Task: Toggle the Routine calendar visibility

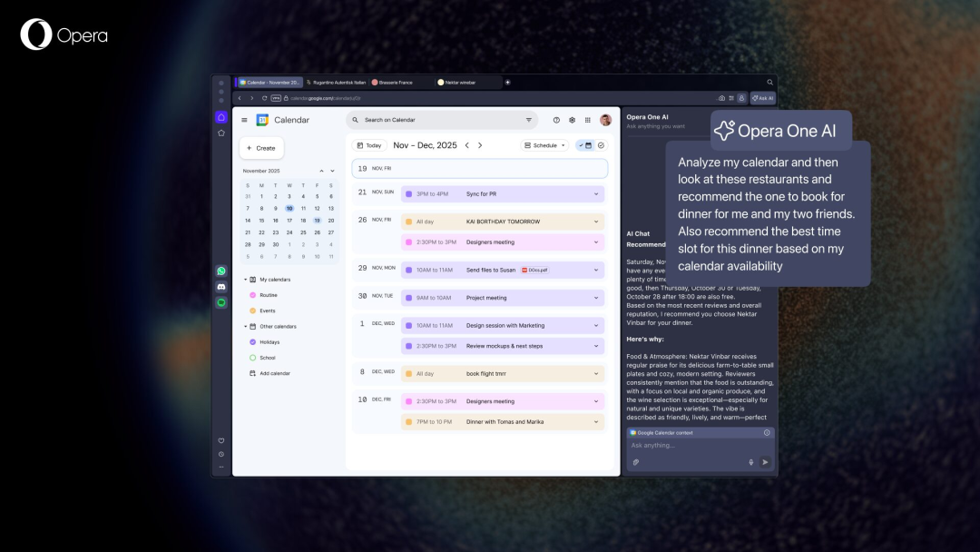Action: tap(252, 294)
